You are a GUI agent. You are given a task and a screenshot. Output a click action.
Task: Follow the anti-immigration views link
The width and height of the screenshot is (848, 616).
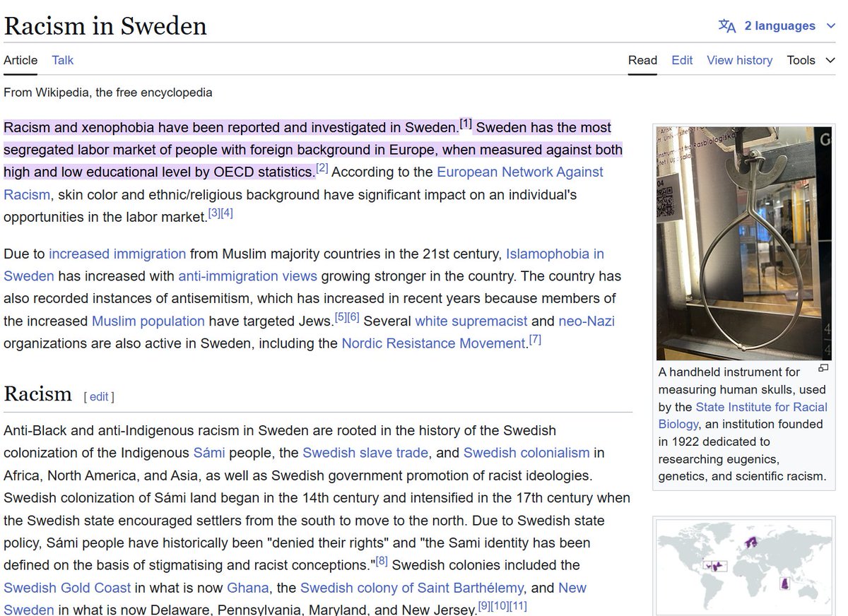coord(247,276)
